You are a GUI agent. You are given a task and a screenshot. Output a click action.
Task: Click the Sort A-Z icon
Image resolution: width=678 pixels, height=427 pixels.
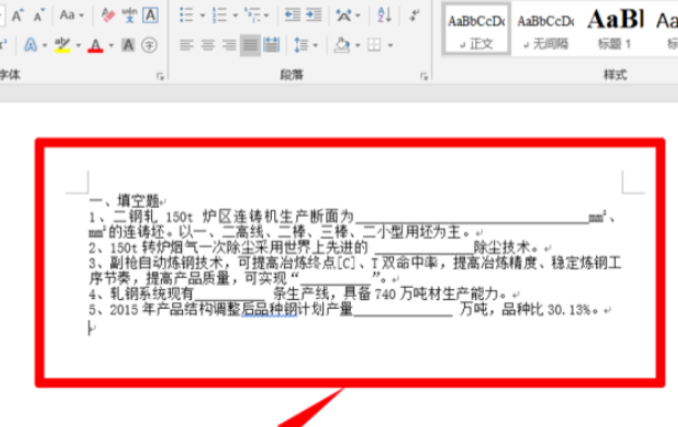384,15
